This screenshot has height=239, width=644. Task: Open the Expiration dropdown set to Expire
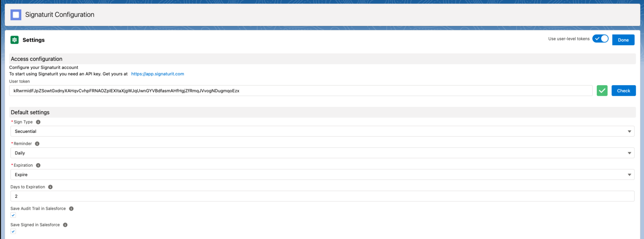pos(322,175)
